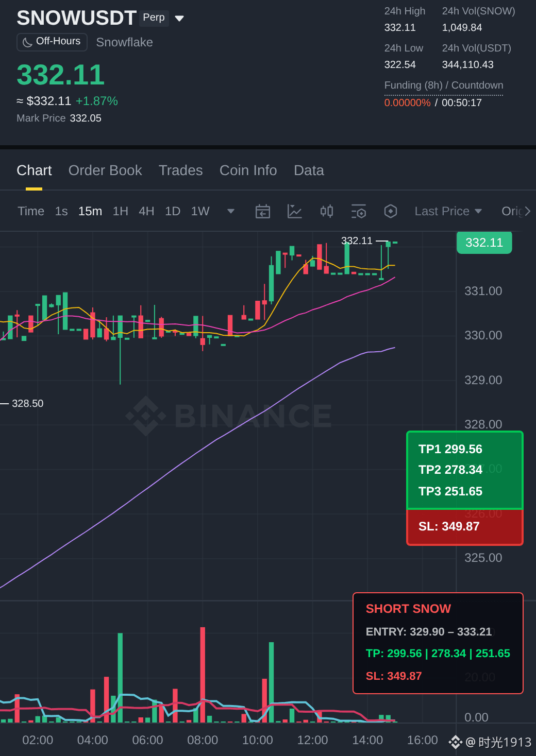This screenshot has height=756, width=536.
Task: Tap the Perp contract badge
Action: click(x=154, y=18)
